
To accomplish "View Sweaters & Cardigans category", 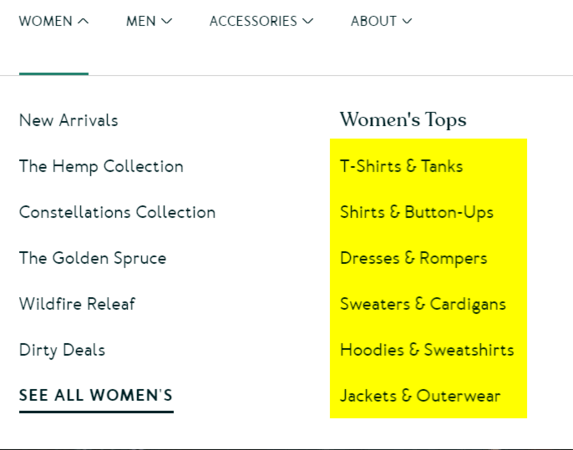I will 423,304.
